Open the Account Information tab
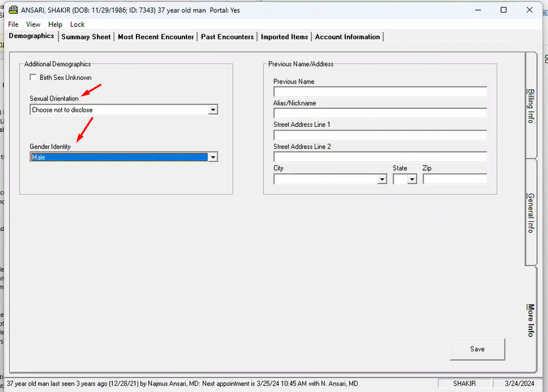Image resolution: width=548 pixels, height=392 pixels. (347, 37)
